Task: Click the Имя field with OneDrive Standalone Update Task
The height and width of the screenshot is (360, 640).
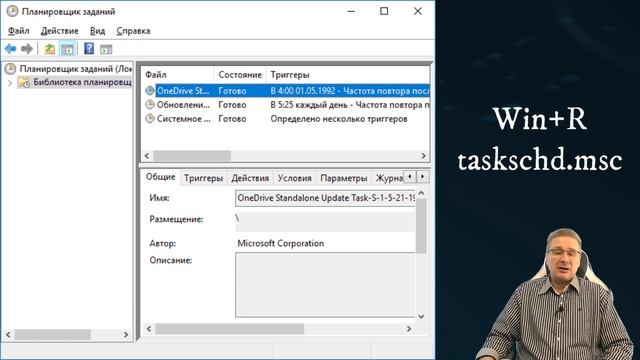Action: coord(325,198)
